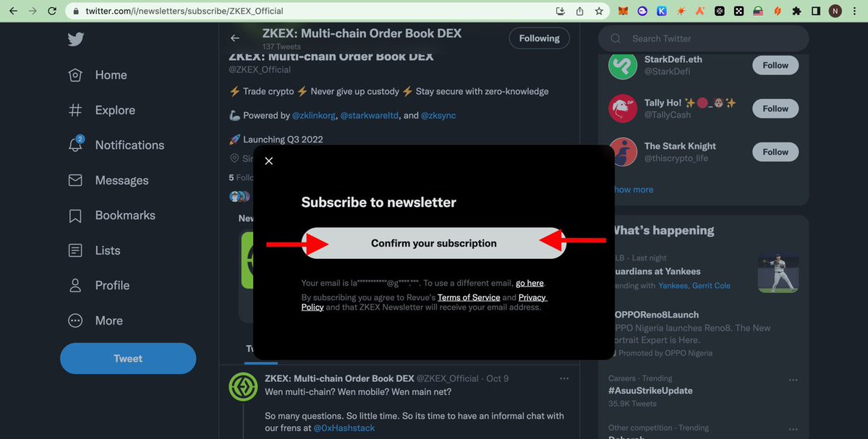Screen dimensions: 868x439
Task: Open Home from the sidebar
Action: click(x=97, y=75)
